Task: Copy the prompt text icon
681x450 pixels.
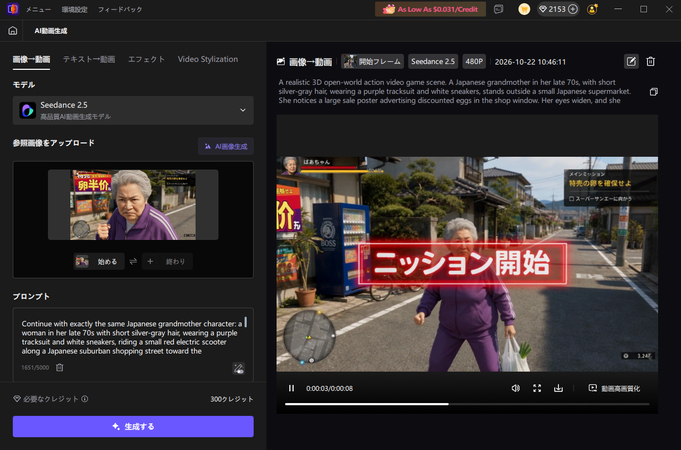Action: pos(653,92)
